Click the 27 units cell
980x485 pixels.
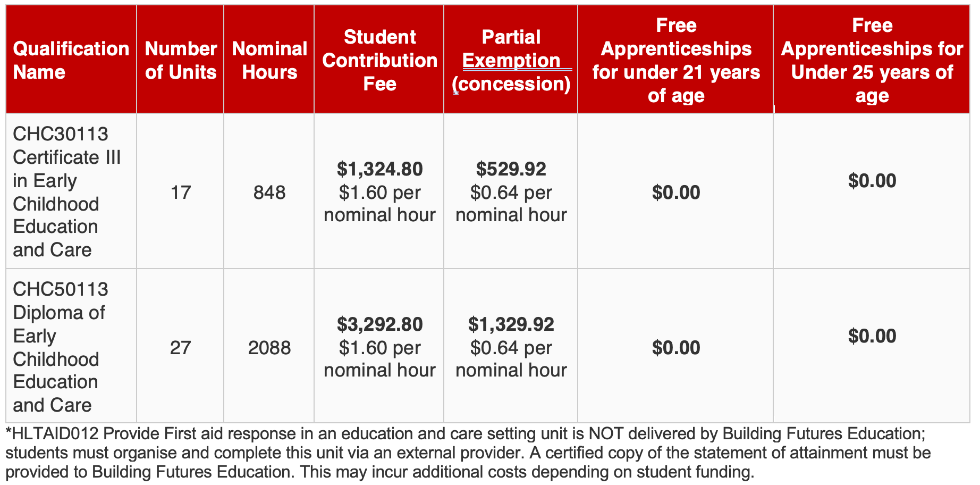[x=180, y=347]
